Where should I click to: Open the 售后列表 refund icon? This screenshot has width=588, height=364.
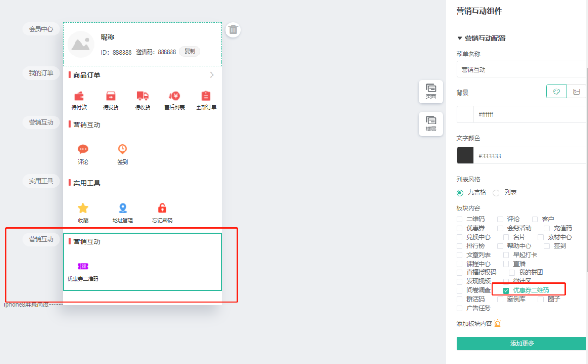174,96
